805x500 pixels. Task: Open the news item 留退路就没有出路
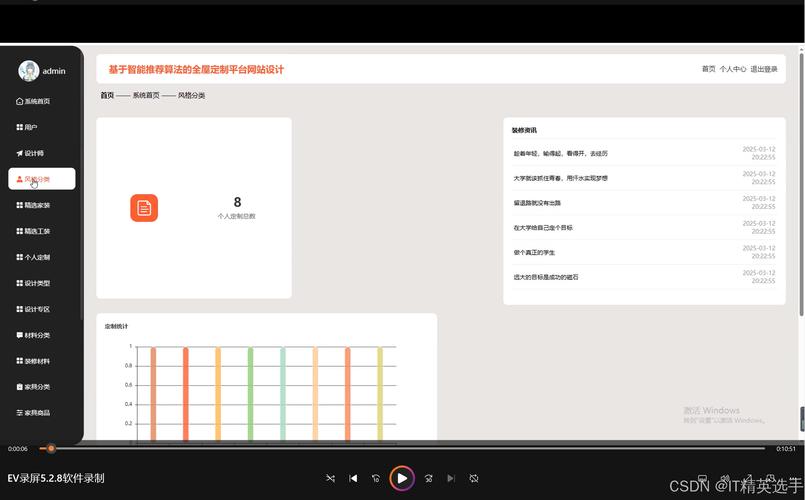point(537,203)
